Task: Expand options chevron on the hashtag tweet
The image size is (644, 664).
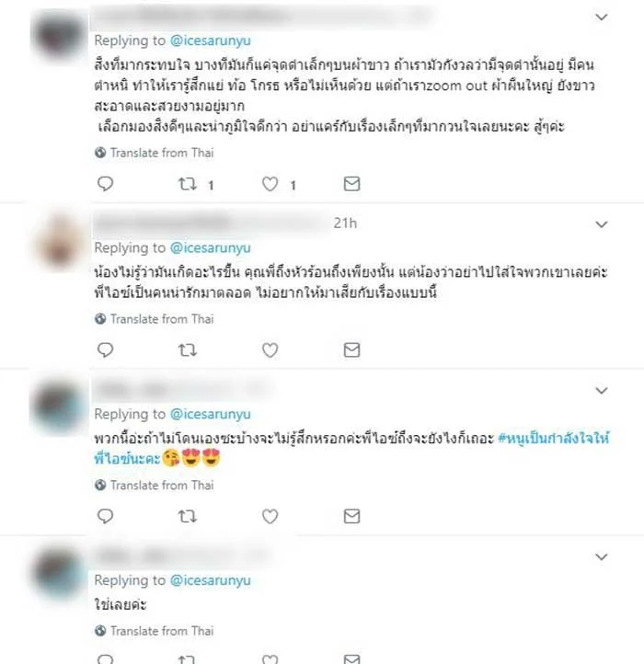Action: [x=602, y=391]
